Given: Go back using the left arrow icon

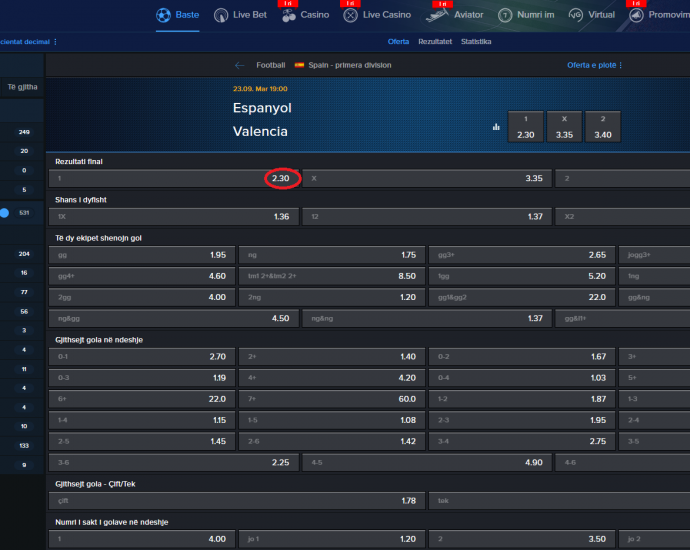Looking at the screenshot, I should [239, 65].
